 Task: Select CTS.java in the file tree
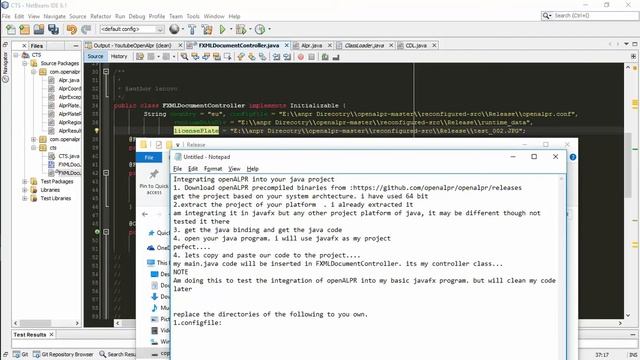69,156
